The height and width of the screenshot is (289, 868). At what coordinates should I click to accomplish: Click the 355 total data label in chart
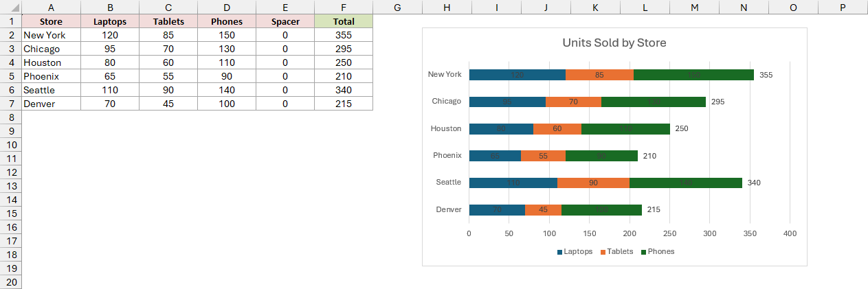tap(766, 75)
